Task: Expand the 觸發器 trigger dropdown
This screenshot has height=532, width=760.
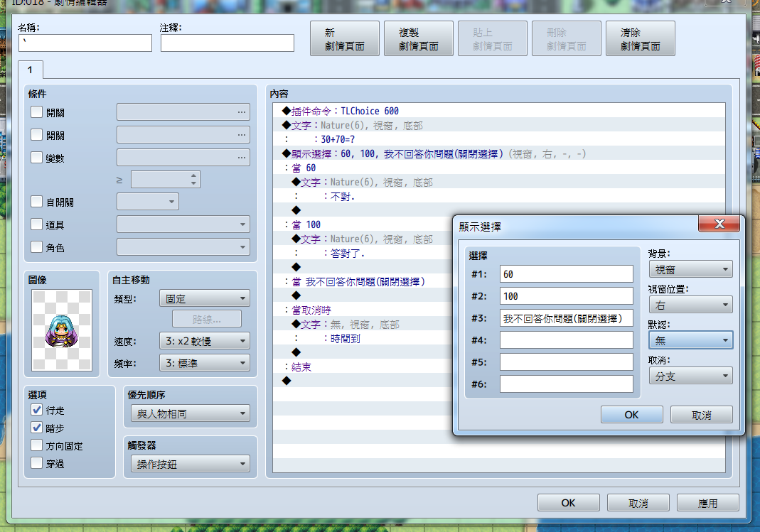Action: click(191, 465)
